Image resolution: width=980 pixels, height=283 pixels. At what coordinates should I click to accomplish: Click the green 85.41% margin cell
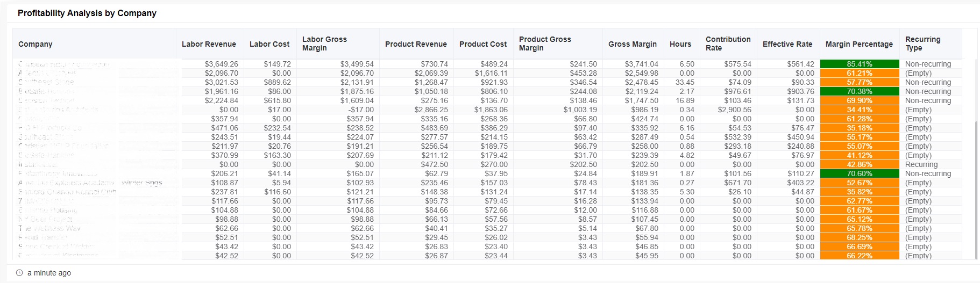[860, 64]
